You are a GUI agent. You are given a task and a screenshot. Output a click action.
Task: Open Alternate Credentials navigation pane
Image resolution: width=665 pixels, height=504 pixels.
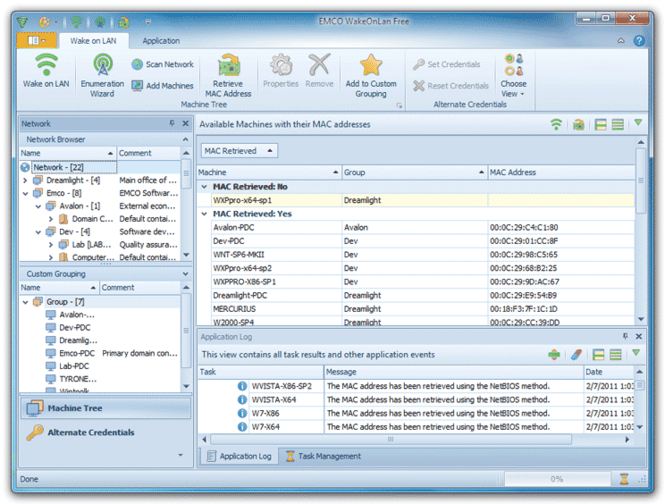[x=106, y=433]
